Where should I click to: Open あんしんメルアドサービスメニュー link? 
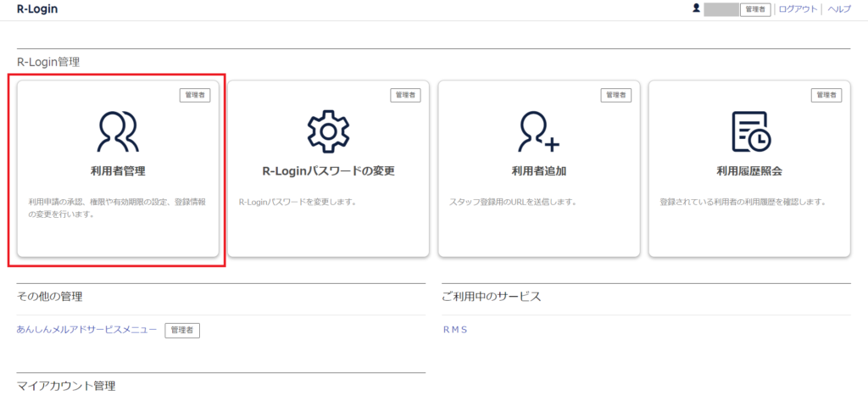pyautogui.click(x=86, y=330)
